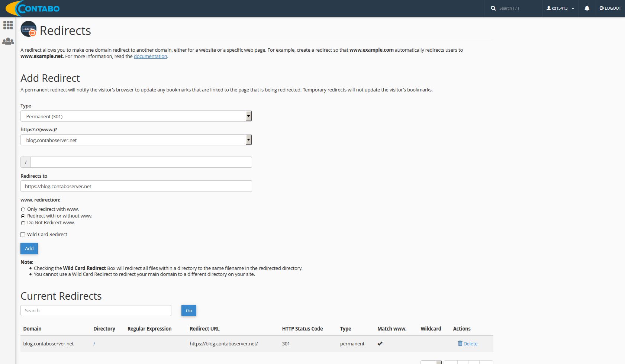625x364 pixels.
Task: Click the search magnifier icon
Action: [x=493, y=8]
